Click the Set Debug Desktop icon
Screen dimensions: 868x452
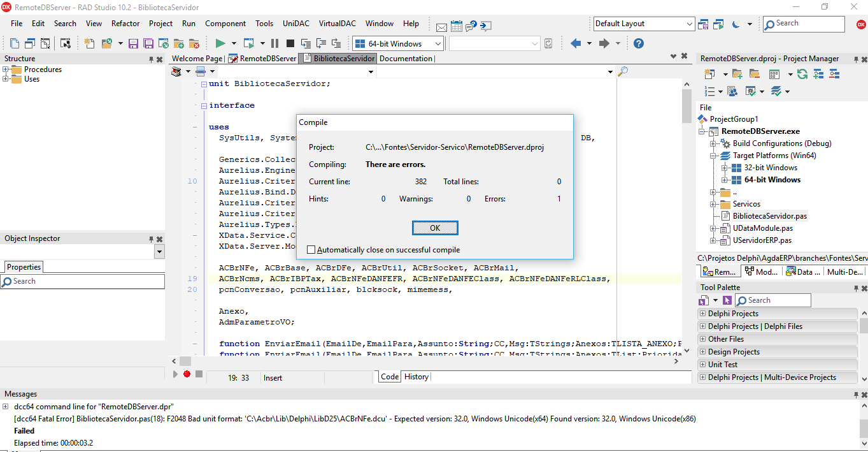point(719,24)
